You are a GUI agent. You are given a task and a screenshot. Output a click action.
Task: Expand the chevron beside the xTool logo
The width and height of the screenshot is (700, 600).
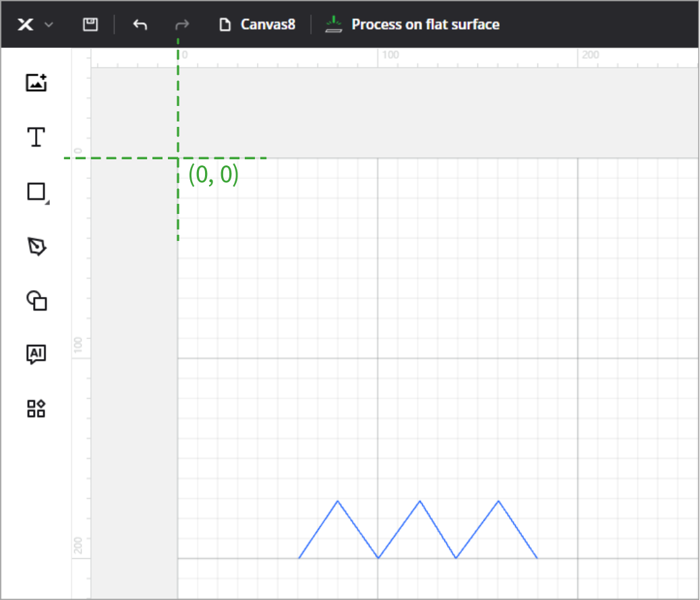(49, 25)
